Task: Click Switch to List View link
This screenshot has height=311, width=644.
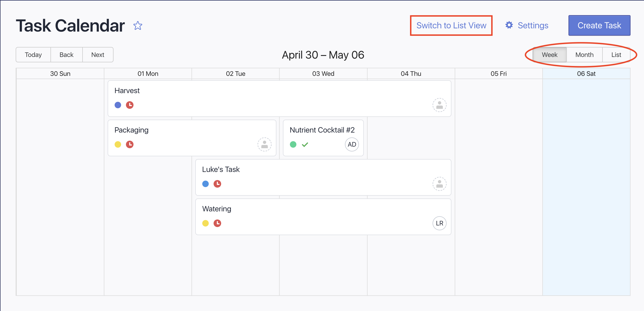Action: point(451,25)
